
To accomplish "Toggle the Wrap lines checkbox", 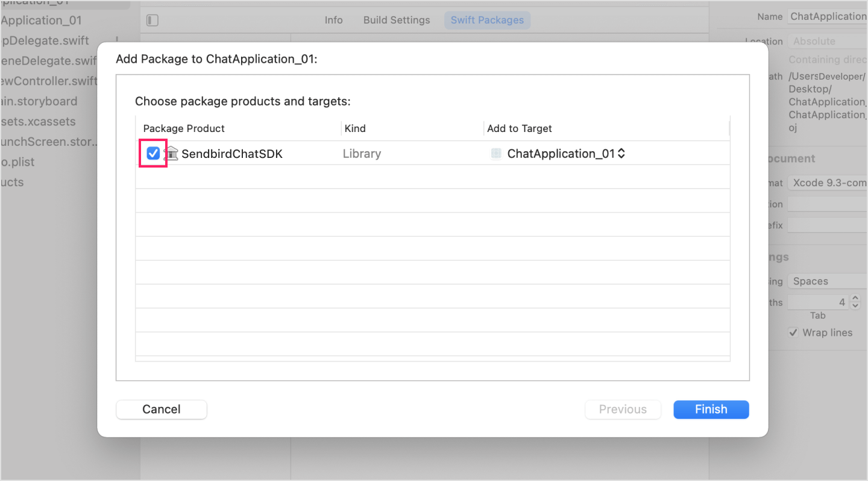I will tap(793, 333).
